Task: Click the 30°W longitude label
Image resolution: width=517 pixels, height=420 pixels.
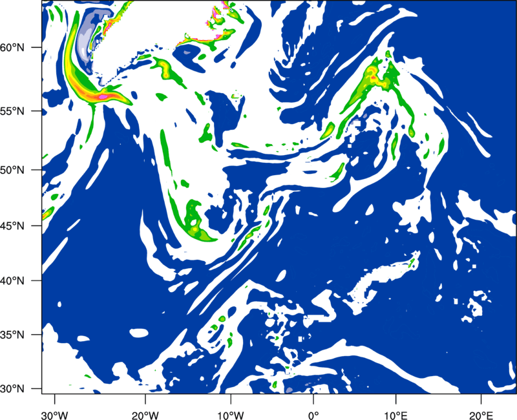Action: (55, 413)
